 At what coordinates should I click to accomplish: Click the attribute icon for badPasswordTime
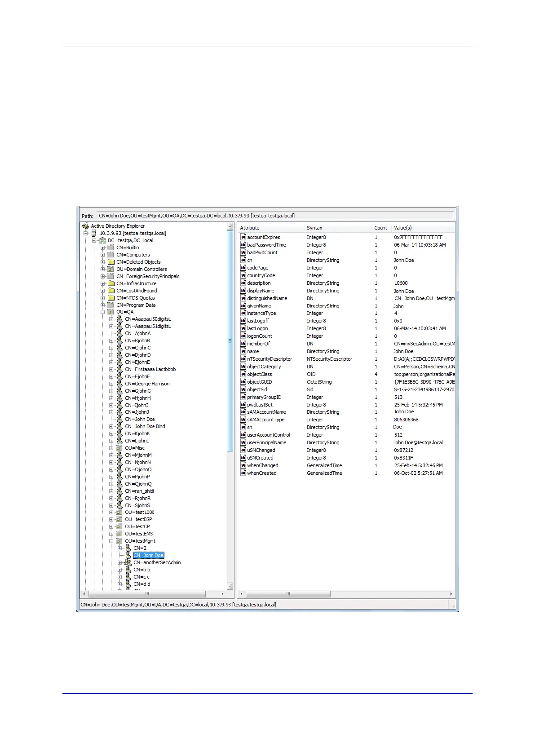pos(243,245)
